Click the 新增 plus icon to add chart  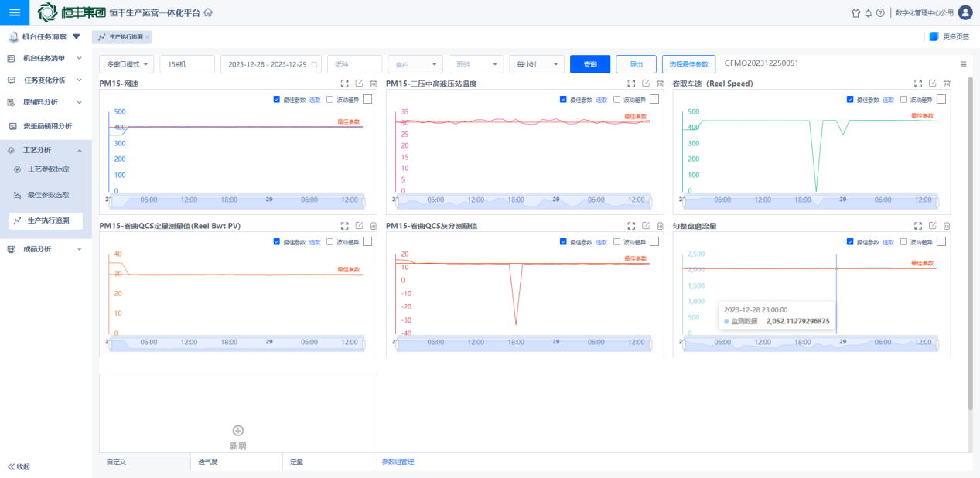point(238,430)
